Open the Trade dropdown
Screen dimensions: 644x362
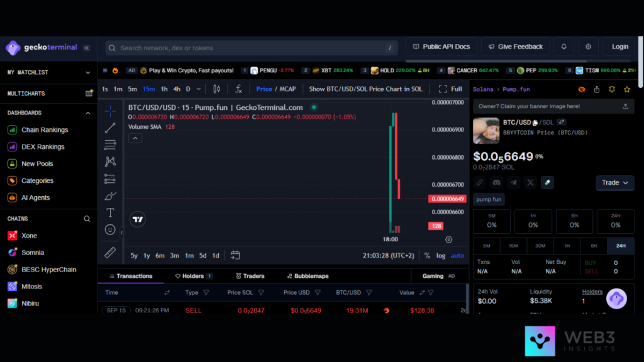[615, 183]
